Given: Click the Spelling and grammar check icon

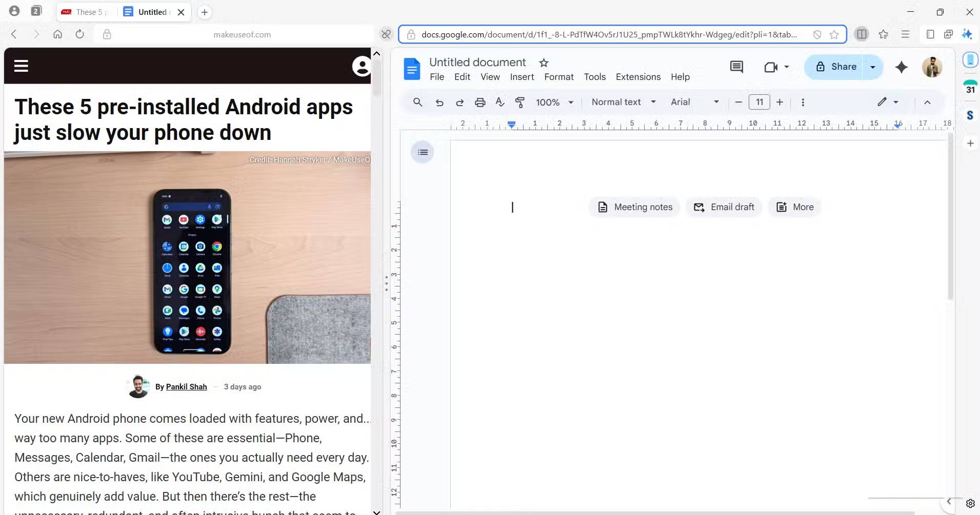Looking at the screenshot, I should click(x=500, y=102).
